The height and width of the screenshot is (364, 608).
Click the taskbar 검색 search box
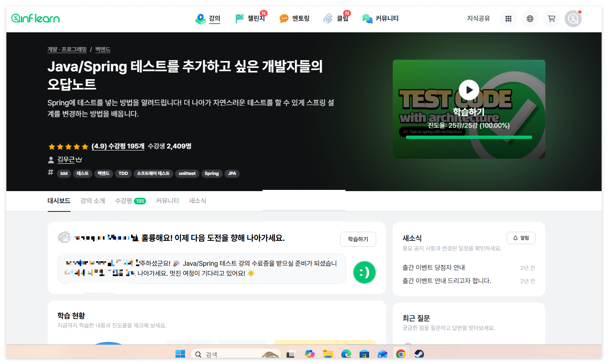[236, 354]
